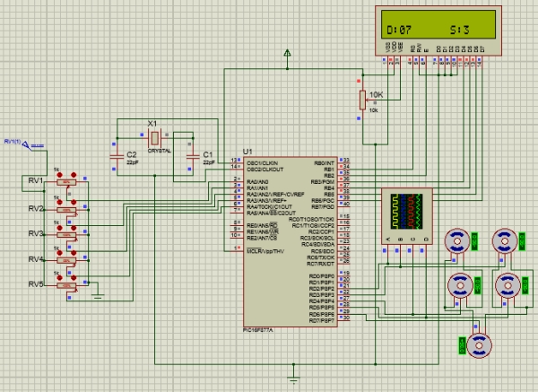Click the RV3 potentiometer body
Viewport: 538px width, 392px height.
66,235
